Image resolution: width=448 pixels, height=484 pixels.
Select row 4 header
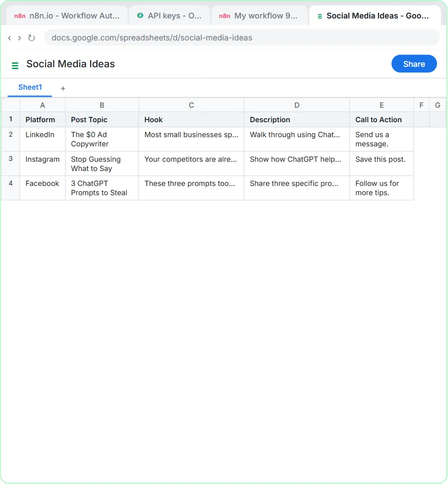11,188
